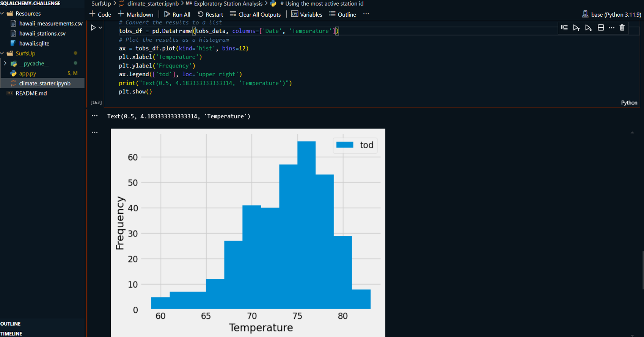Click the Run by Line icon
This screenshot has width=644, height=337.
(x=564, y=28)
